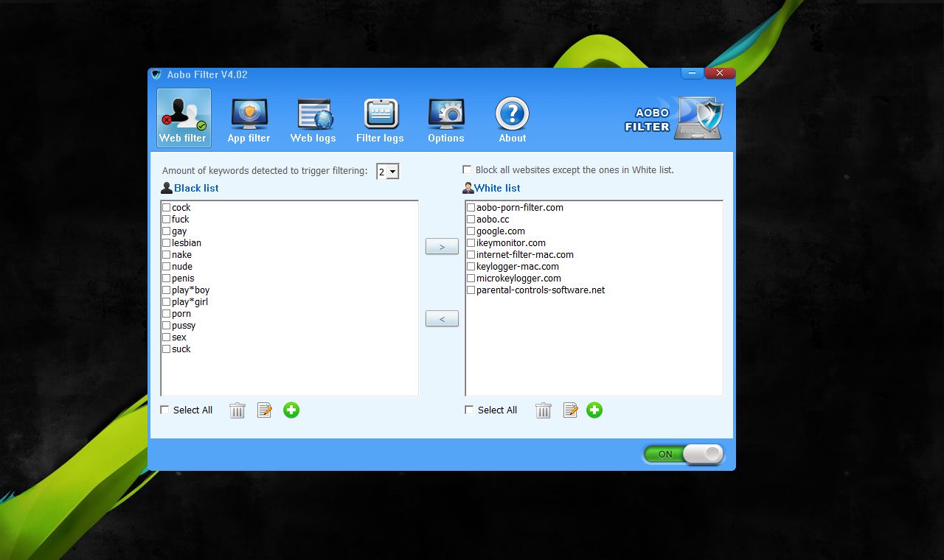Click the White list person icon
The image size is (944, 560).
click(x=468, y=188)
